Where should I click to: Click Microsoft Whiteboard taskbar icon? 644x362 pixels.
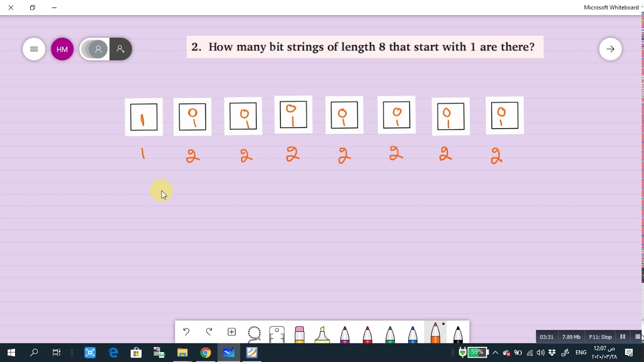click(x=228, y=353)
